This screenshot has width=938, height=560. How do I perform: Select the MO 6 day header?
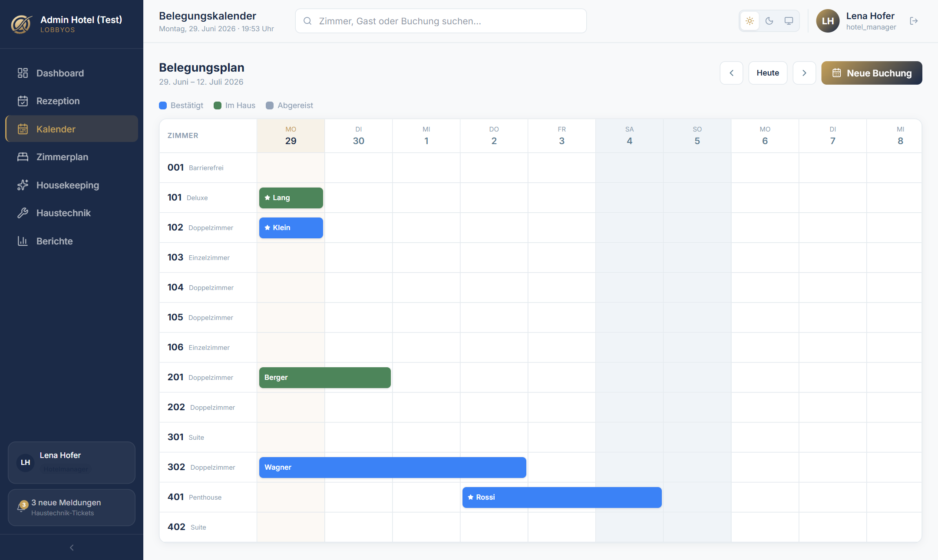(x=765, y=136)
